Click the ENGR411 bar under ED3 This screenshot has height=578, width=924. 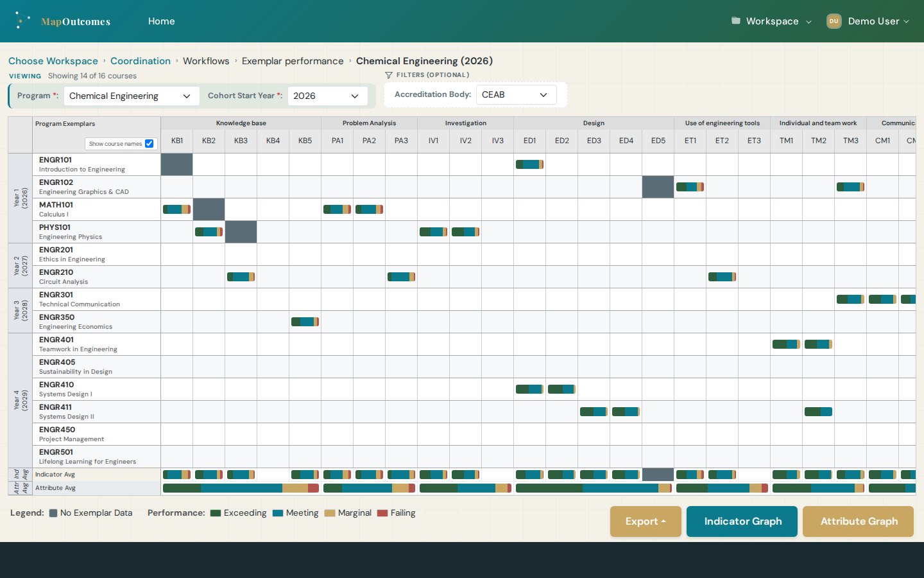tap(594, 412)
